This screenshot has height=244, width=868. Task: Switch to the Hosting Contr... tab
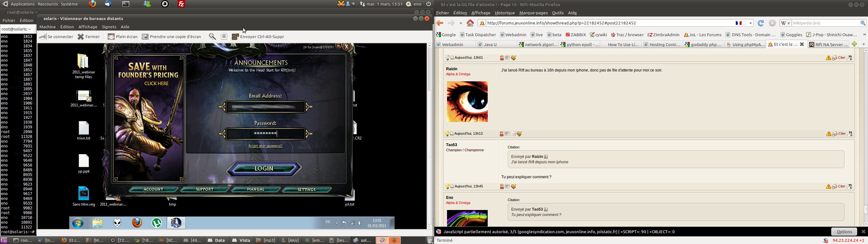tap(662, 44)
